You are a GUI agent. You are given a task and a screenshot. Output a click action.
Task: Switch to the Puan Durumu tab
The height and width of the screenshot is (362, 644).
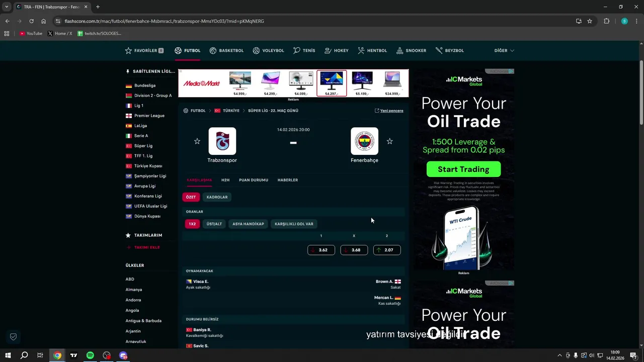[254, 180]
